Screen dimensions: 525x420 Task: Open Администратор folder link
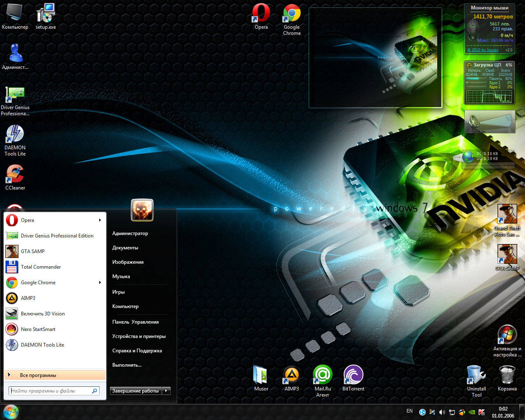tap(130, 233)
